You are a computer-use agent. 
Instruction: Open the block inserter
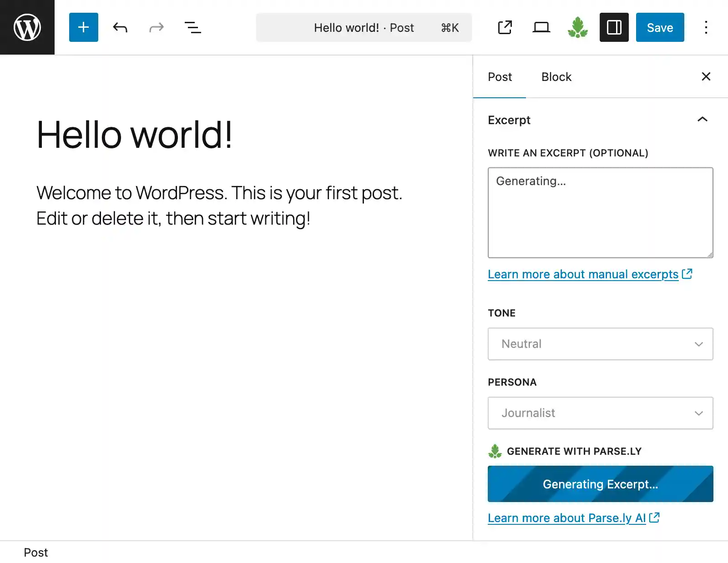click(x=83, y=27)
